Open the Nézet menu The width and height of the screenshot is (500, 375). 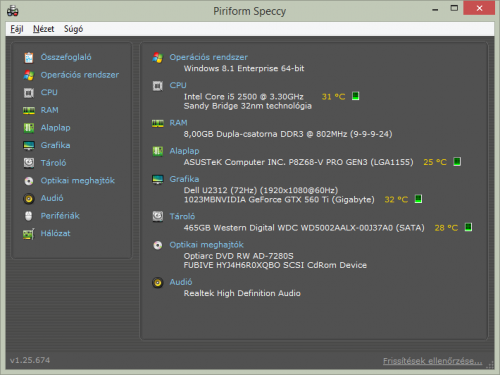pos(44,29)
